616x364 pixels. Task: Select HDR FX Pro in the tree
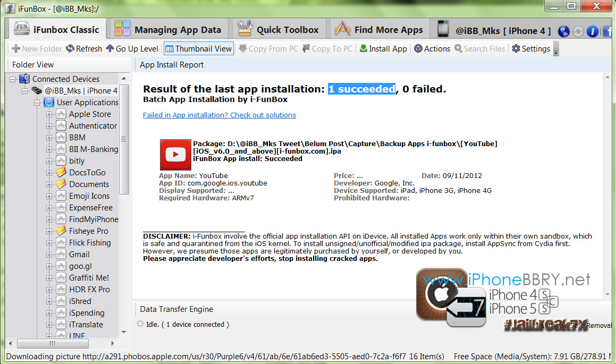point(89,290)
